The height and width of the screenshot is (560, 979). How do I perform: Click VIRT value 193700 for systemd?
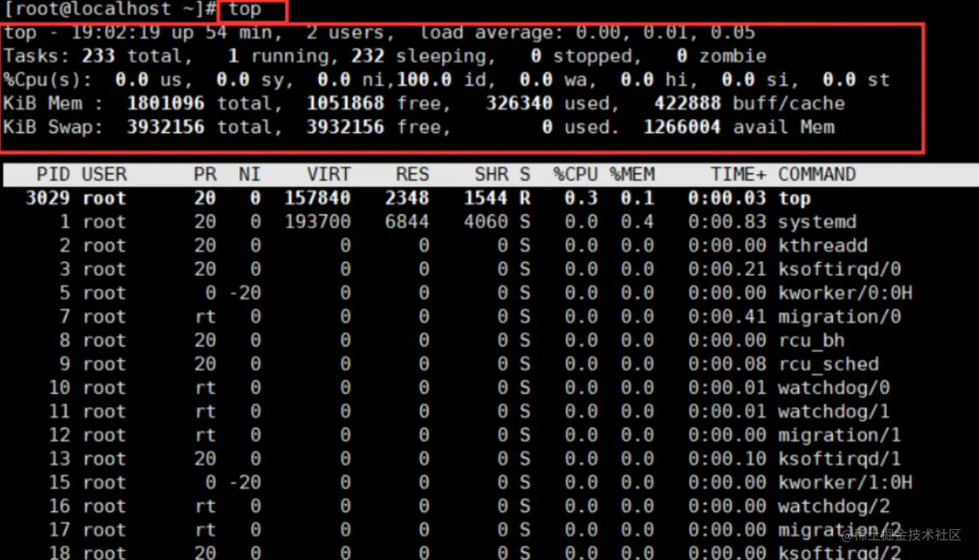(318, 222)
